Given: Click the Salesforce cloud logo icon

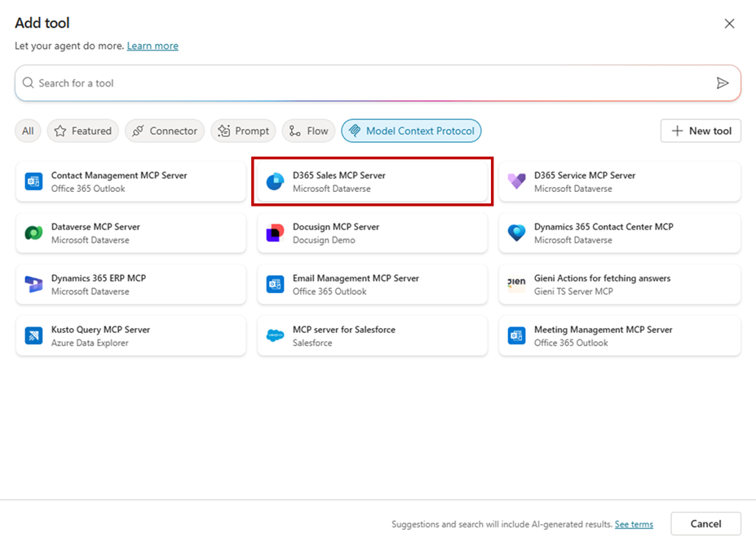Looking at the screenshot, I should tap(275, 336).
